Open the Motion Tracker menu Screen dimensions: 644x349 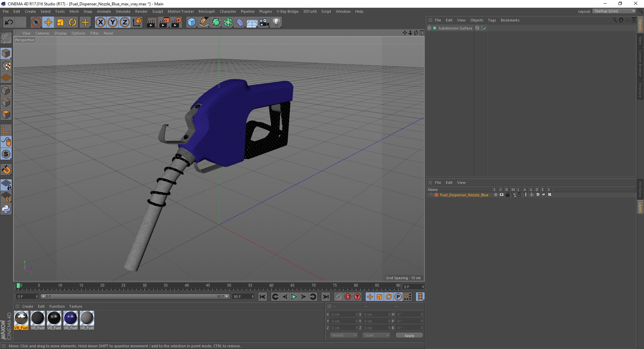(x=180, y=11)
